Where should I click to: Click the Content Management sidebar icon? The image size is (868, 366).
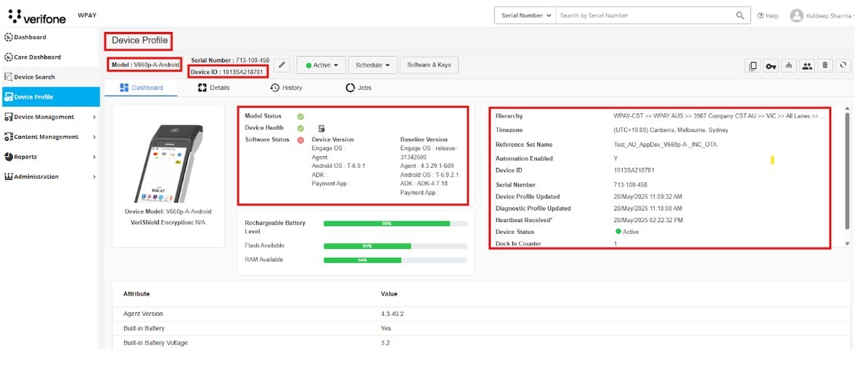[8, 137]
